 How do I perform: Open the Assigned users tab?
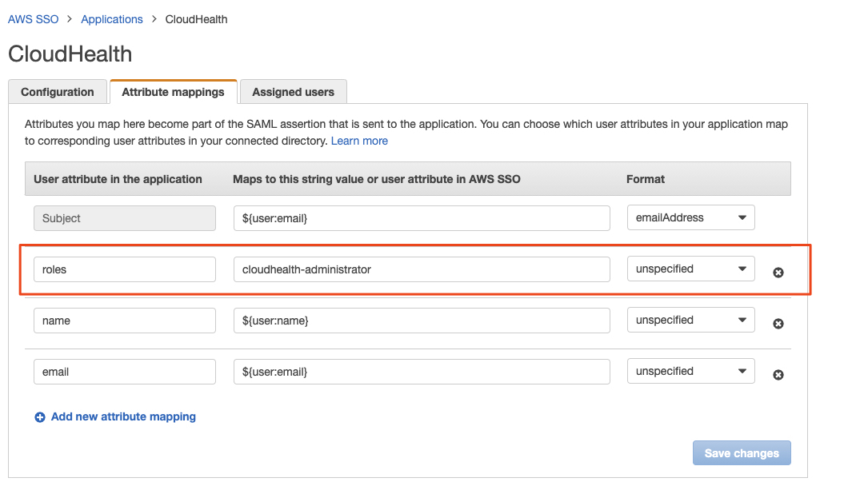pyautogui.click(x=293, y=92)
